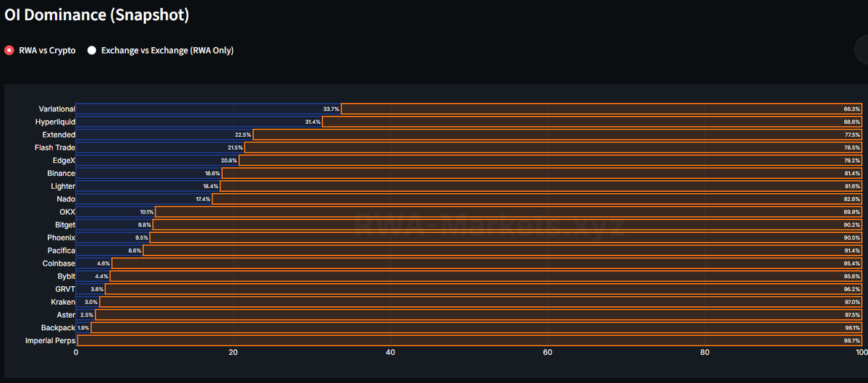Click the 4.6% value on Coinbase
Viewport: 868px width, 383px height.
pyautogui.click(x=103, y=264)
